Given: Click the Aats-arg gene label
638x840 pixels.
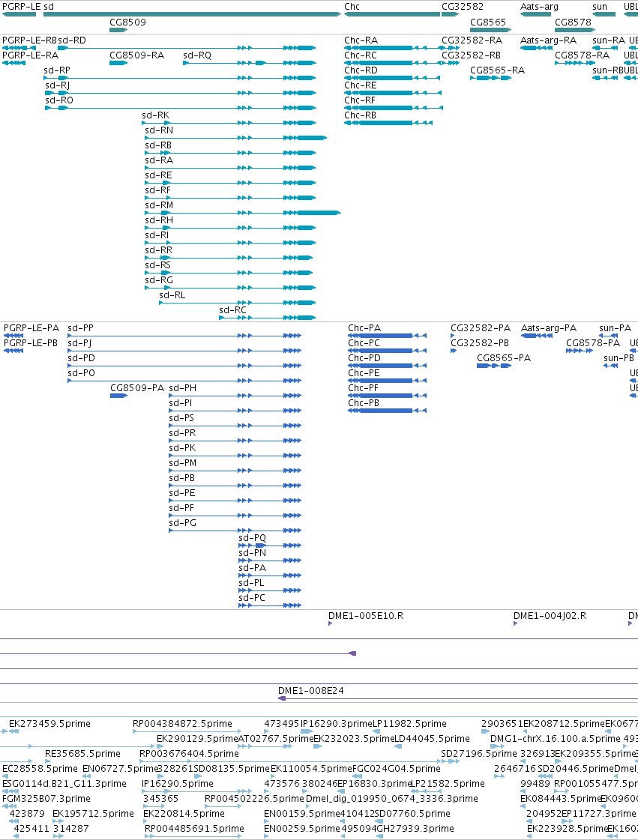Looking at the screenshot, I should pyautogui.click(x=539, y=7).
